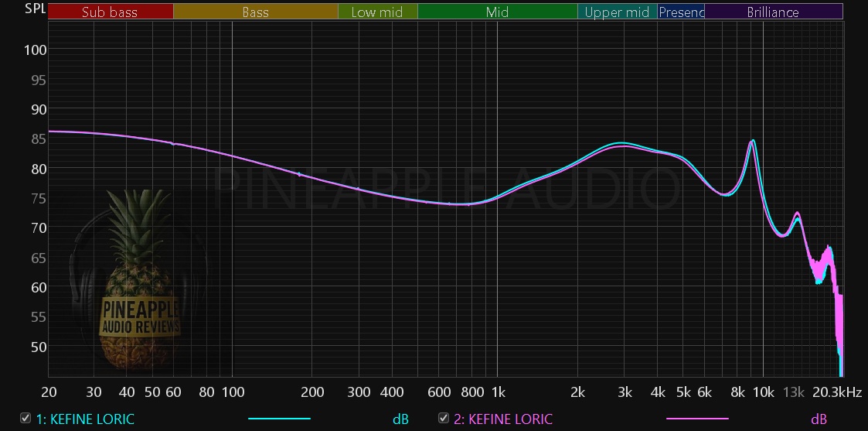Click the 50 dB value on the SPL axis
This screenshot has width=868, height=431.
pos(38,347)
